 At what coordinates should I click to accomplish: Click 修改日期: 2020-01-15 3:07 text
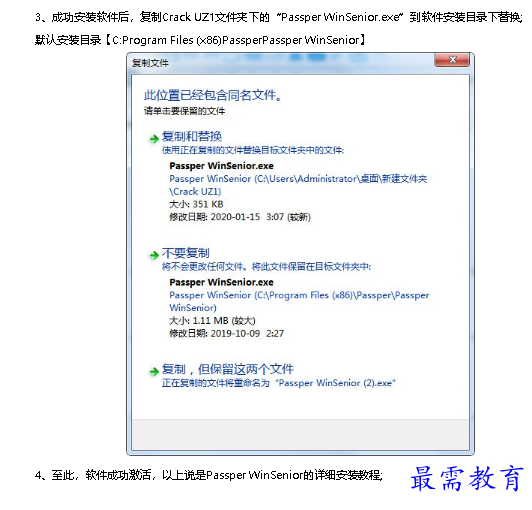point(240,217)
